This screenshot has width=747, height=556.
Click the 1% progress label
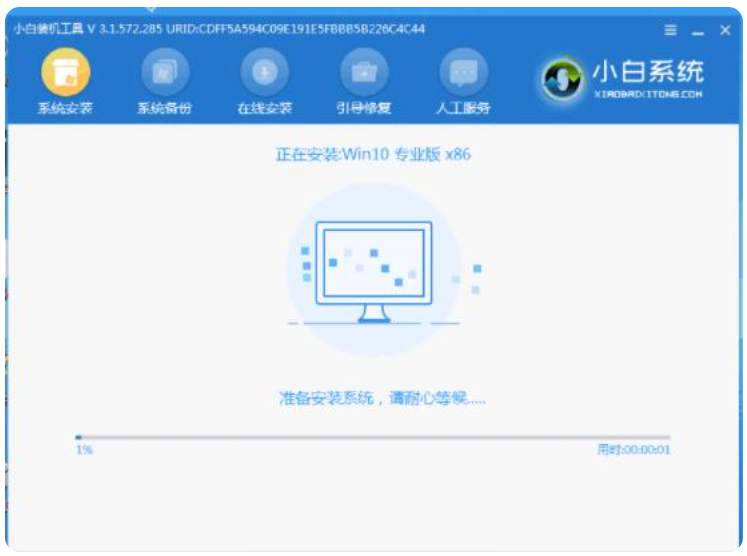(84, 451)
